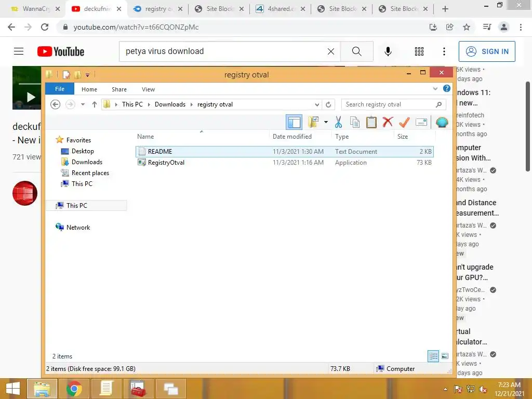Click YouTube search magnifier button

click(356, 51)
